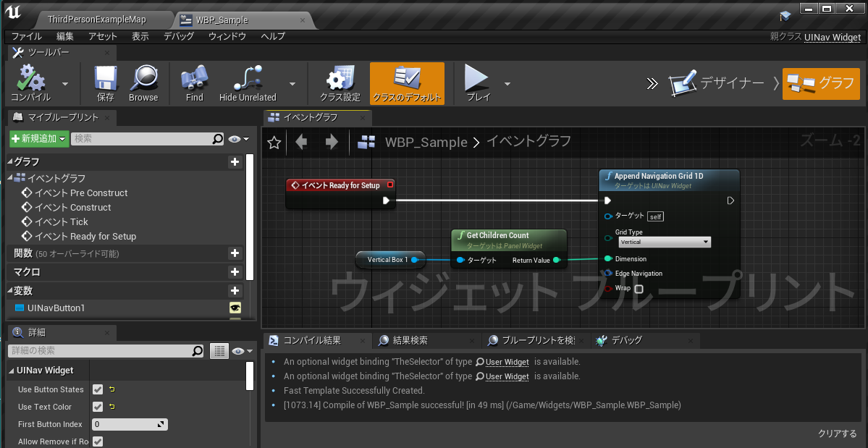Close the マイブループリント panel tab
Image resolution: width=868 pixels, height=448 pixels.
(107, 118)
